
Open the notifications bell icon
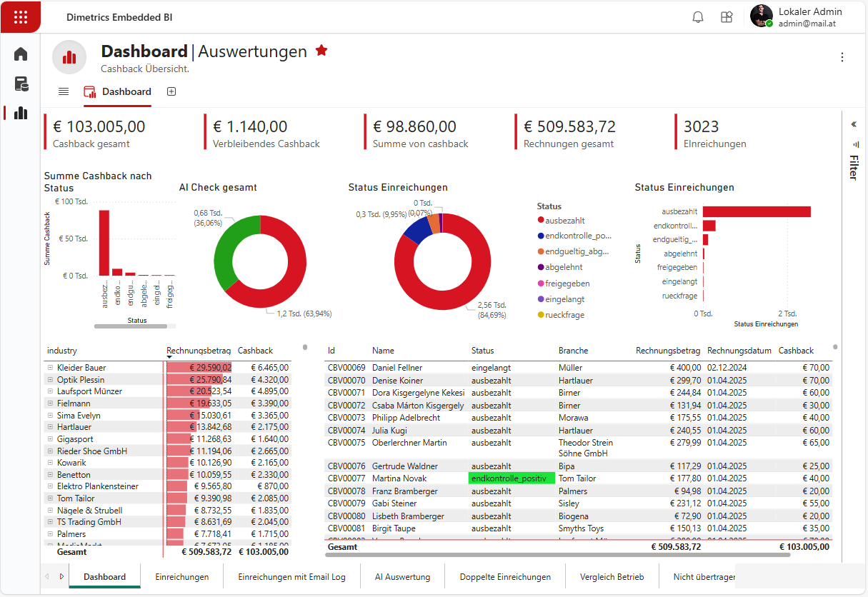[698, 16]
